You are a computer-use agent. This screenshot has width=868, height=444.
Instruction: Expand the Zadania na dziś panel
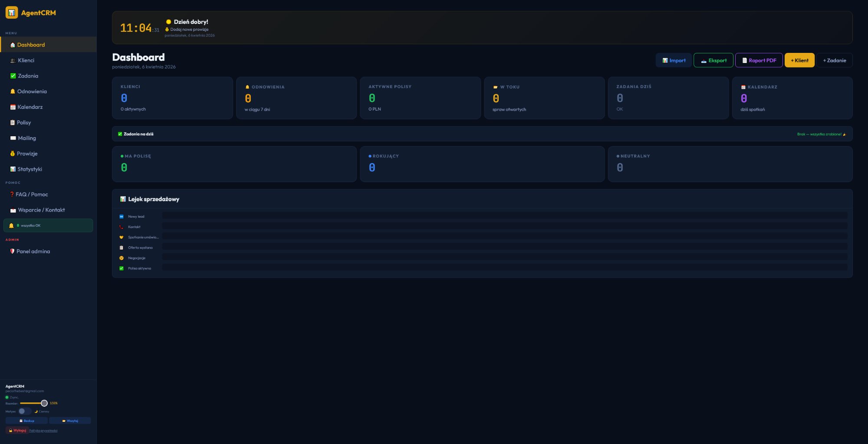(138, 134)
